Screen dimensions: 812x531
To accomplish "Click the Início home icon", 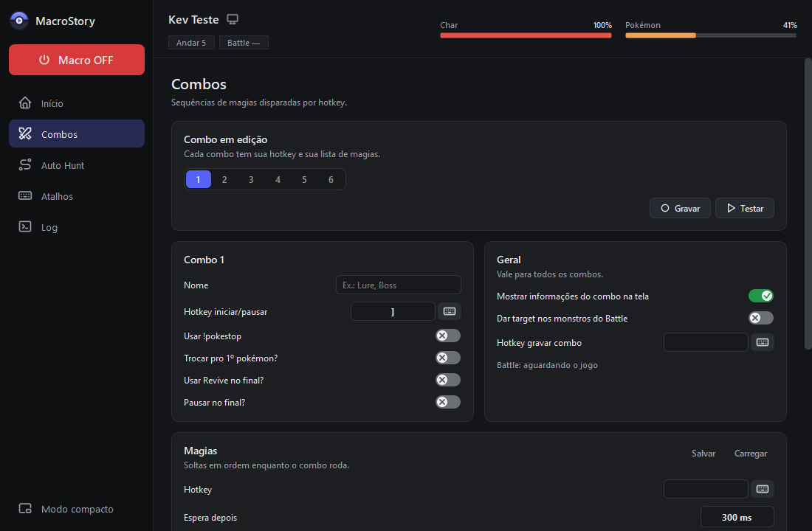I will point(25,103).
